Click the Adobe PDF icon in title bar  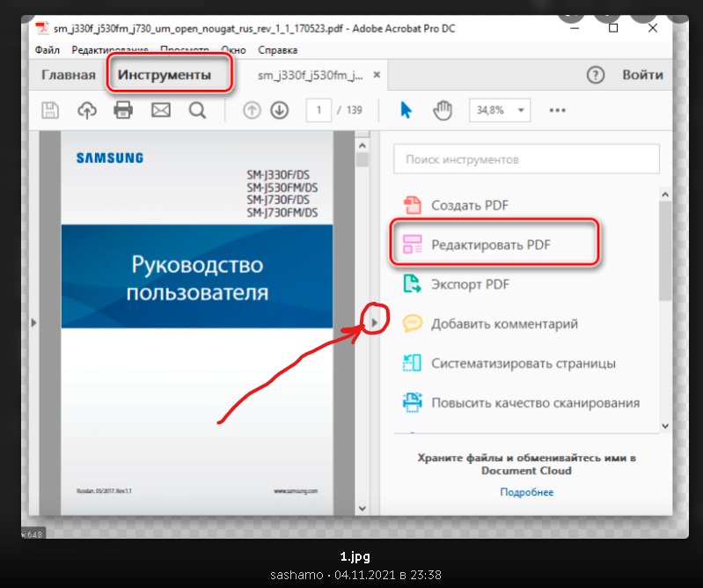click(x=42, y=28)
